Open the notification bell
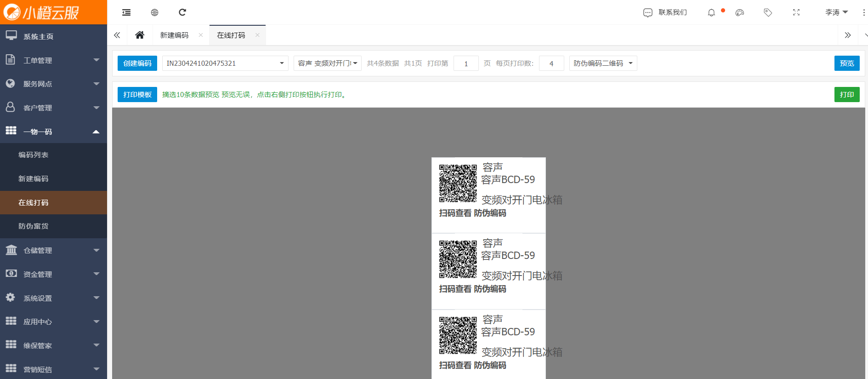 click(711, 12)
